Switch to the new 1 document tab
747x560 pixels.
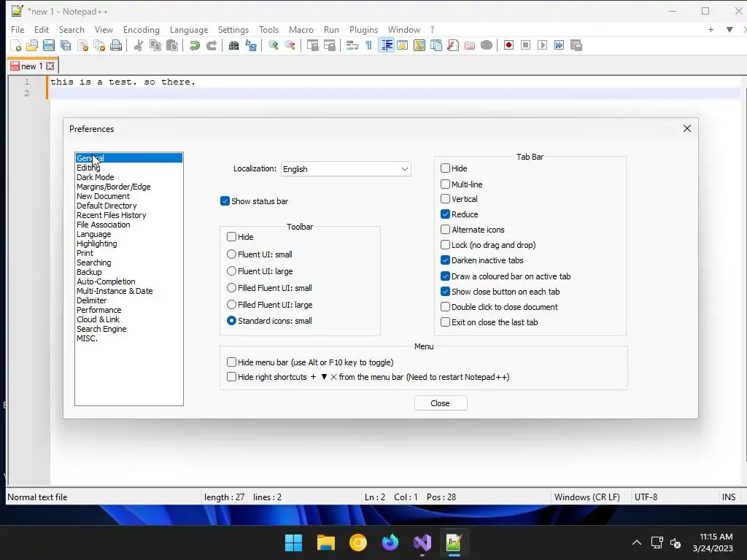pyautogui.click(x=31, y=66)
